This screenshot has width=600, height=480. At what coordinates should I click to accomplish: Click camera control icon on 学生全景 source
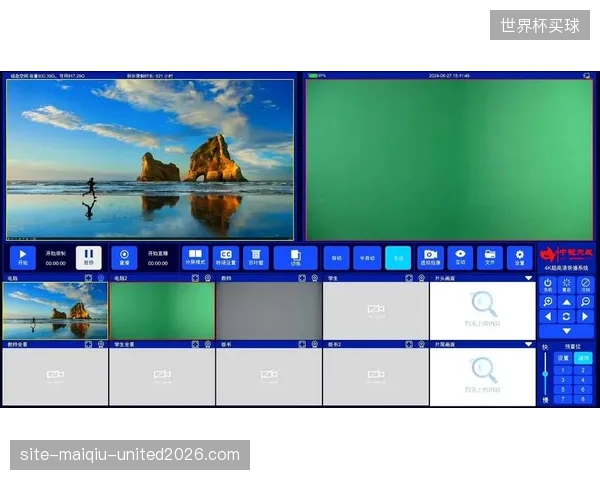[x=207, y=344]
